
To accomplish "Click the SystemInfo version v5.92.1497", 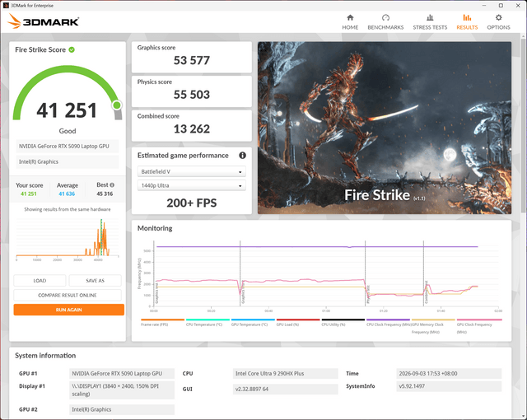I will coord(449,386).
